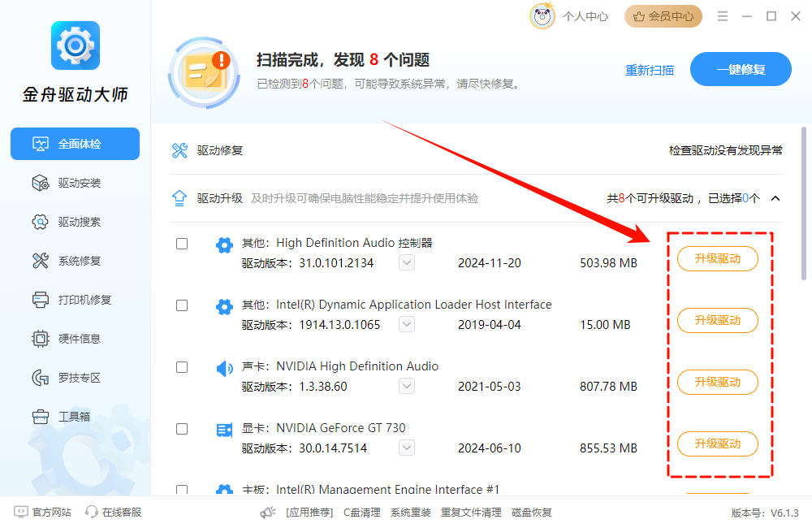Click 重新扫描 link
The width and height of the screenshot is (812, 528).
pos(650,70)
